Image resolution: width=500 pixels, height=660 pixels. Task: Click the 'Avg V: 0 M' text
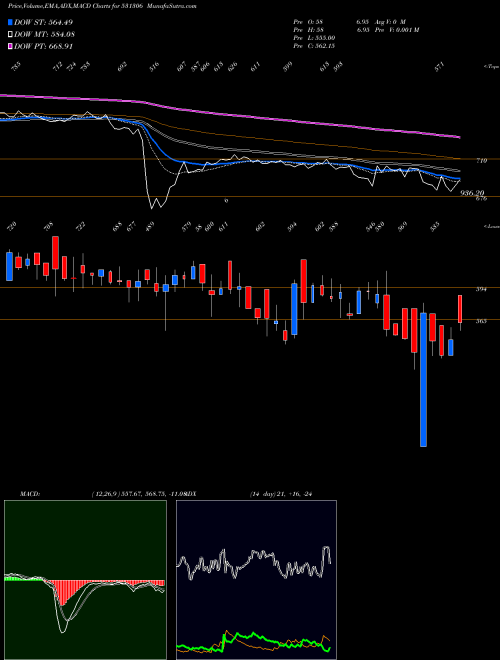click(x=392, y=21)
